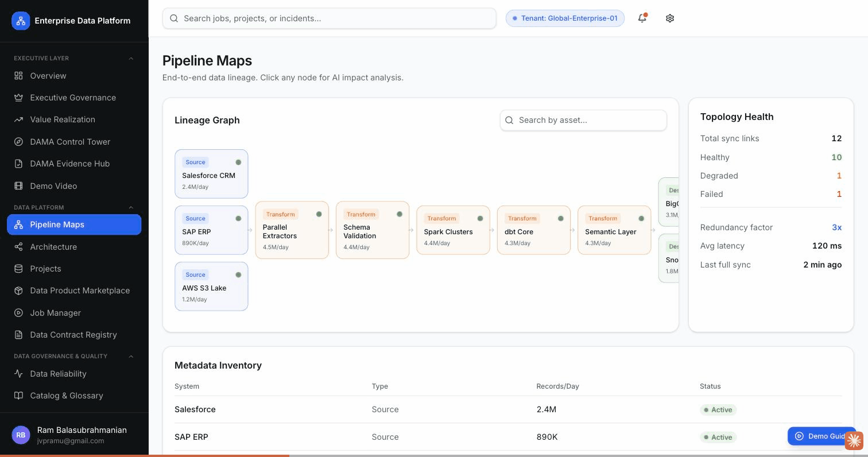This screenshot has height=457, width=868.
Task: Select the Salesforce CRM source node
Action: pos(211,174)
